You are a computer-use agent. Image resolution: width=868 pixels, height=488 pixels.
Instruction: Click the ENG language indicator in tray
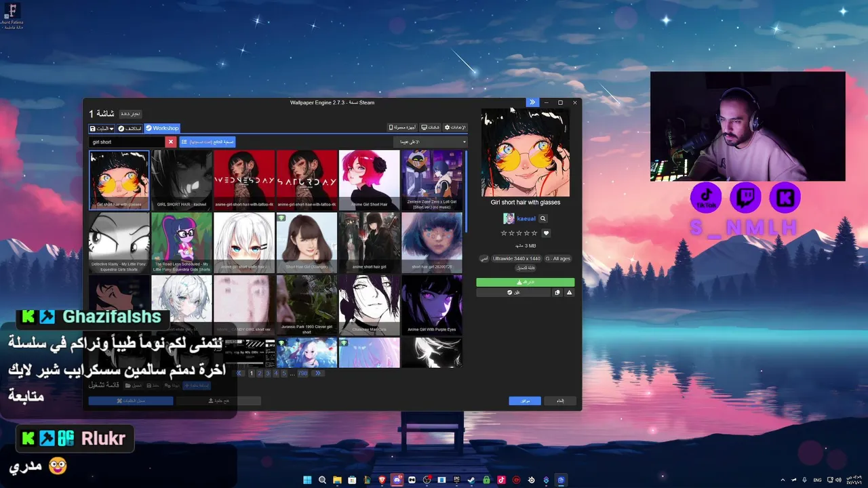[817, 480]
